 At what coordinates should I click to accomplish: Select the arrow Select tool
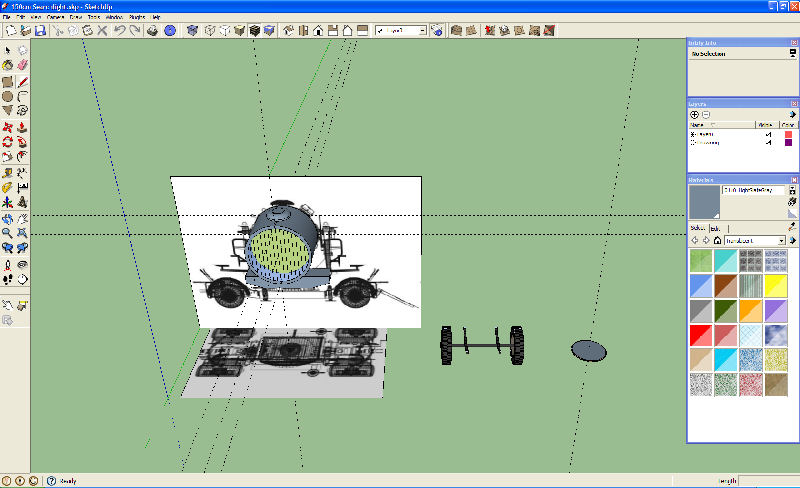[x=8, y=50]
